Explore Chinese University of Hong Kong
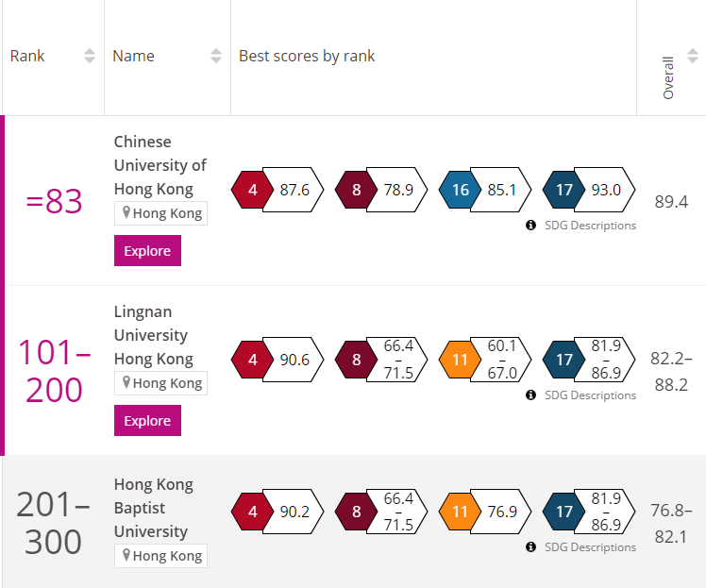Image resolution: width=706 pixels, height=588 pixels. click(x=147, y=251)
